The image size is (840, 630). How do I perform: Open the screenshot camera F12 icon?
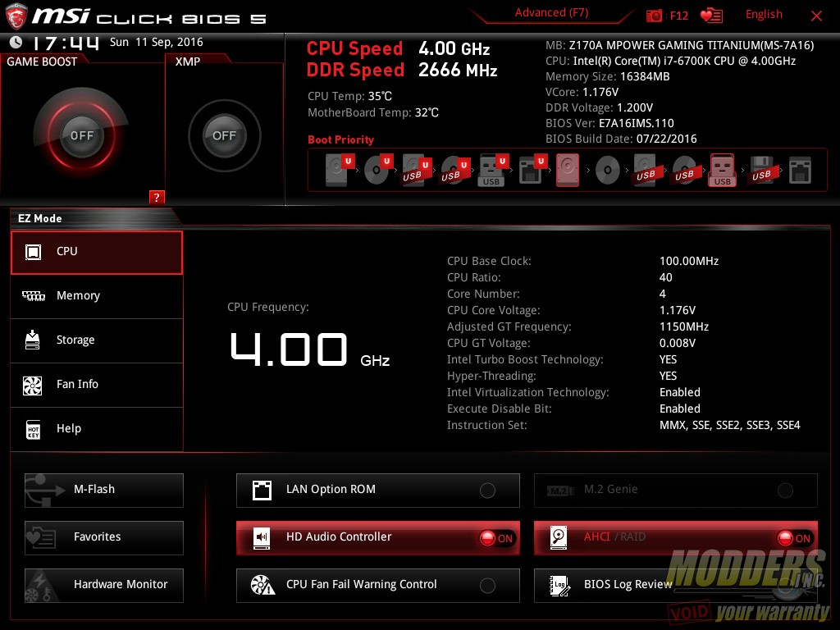pos(654,16)
